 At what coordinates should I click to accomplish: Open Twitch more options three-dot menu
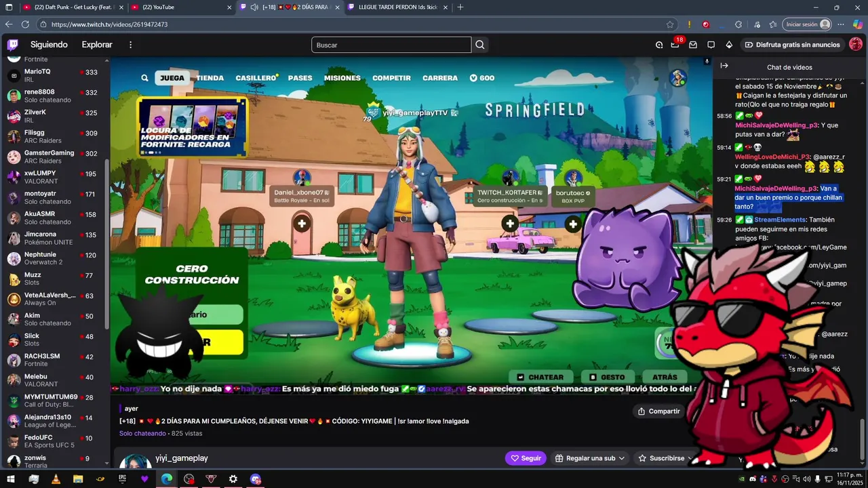[131, 45]
